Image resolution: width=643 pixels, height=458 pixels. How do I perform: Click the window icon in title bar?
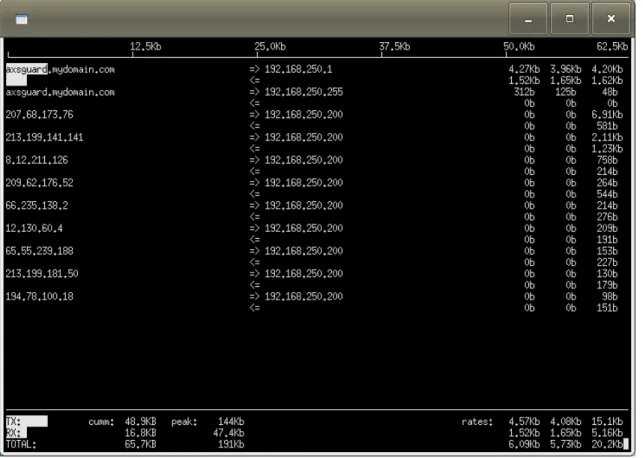[x=22, y=19]
